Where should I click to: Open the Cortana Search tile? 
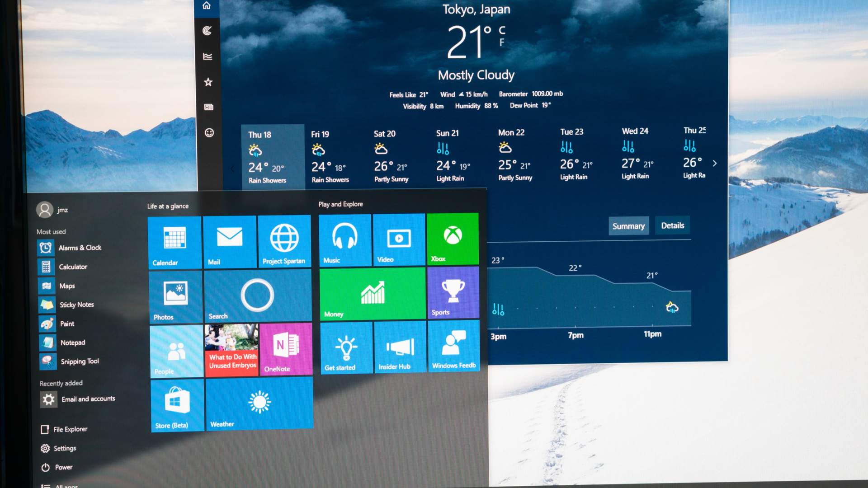point(258,296)
